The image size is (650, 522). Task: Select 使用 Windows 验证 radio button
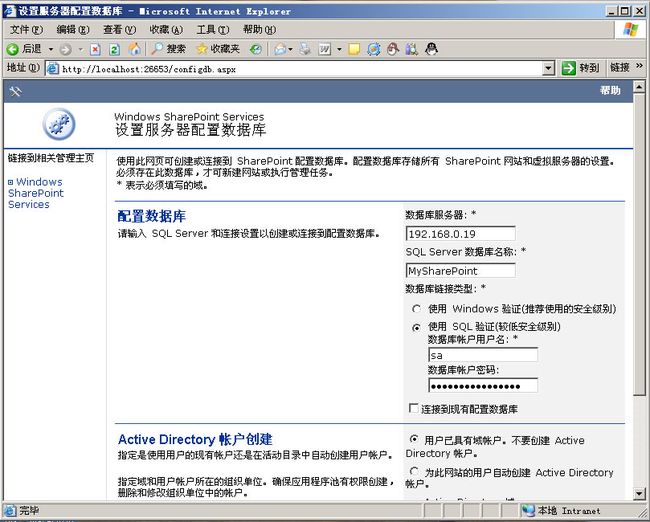click(416, 309)
